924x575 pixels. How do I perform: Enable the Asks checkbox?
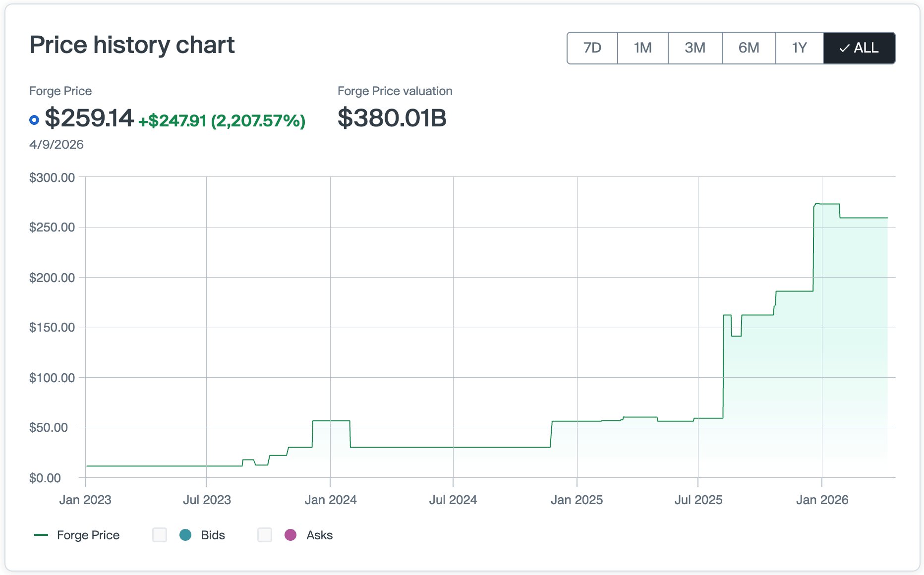tap(264, 535)
